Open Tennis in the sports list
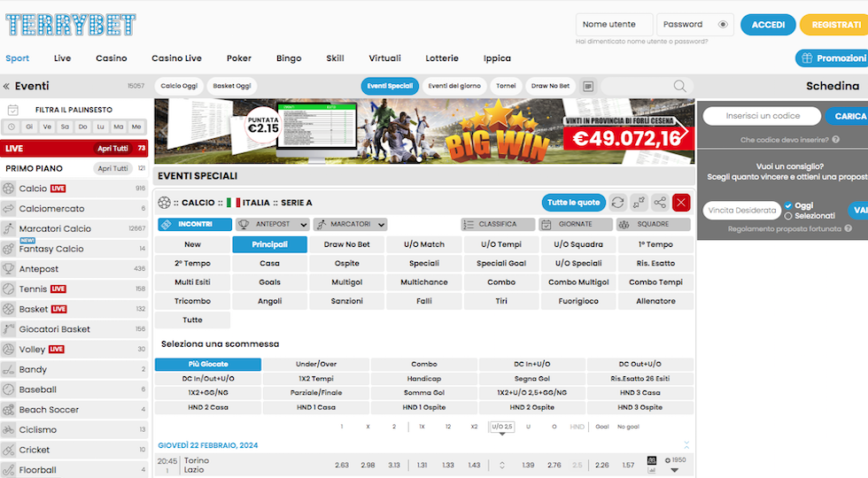Image resolution: width=868 pixels, height=478 pixels. (33, 289)
